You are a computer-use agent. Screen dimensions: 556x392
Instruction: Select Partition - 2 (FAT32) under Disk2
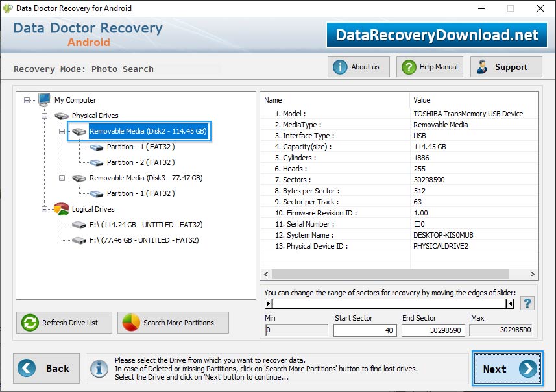point(141,162)
